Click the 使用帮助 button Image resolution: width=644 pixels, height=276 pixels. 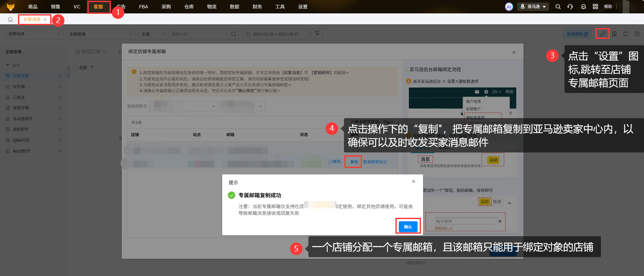point(577,34)
